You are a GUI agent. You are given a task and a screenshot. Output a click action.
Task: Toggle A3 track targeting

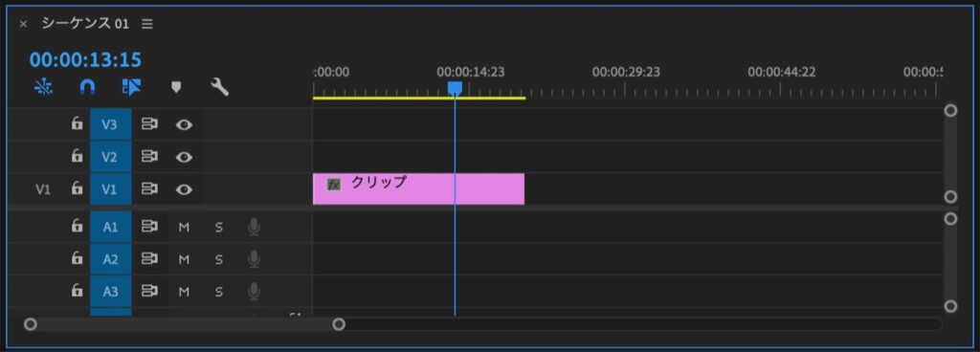point(110,292)
